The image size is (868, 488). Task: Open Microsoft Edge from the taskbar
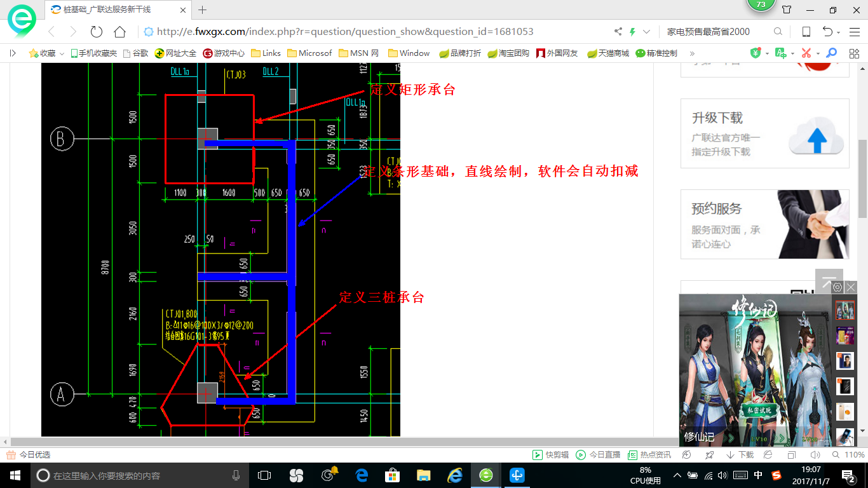362,475
